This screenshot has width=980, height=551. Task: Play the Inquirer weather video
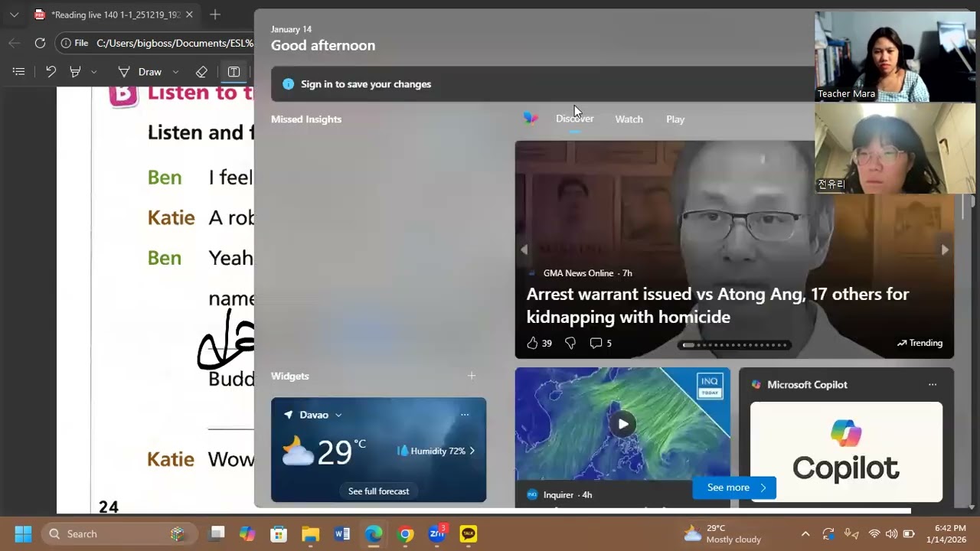coord(623,424)
